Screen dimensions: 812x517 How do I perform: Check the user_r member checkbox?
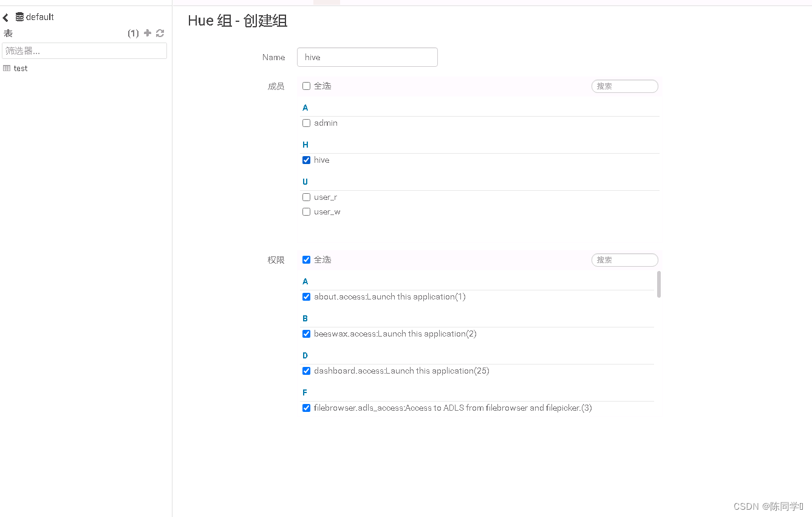point(306,197)
